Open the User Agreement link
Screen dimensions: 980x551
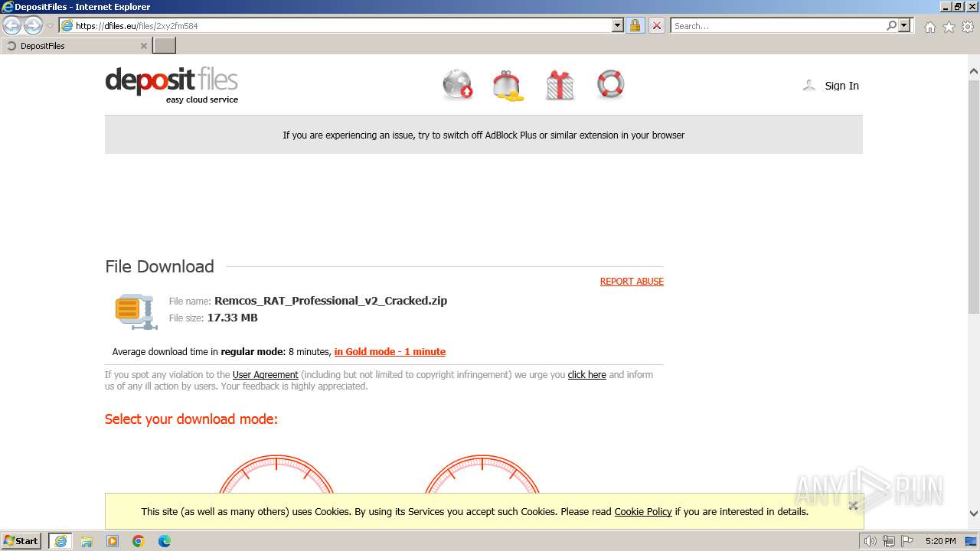pyautogui.click(x=266, y=375)
